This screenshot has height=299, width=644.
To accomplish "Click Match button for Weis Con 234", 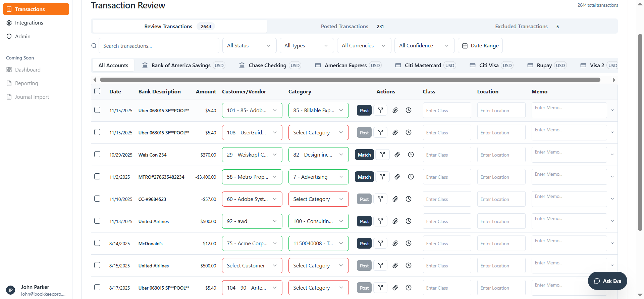I will [364, 155].
